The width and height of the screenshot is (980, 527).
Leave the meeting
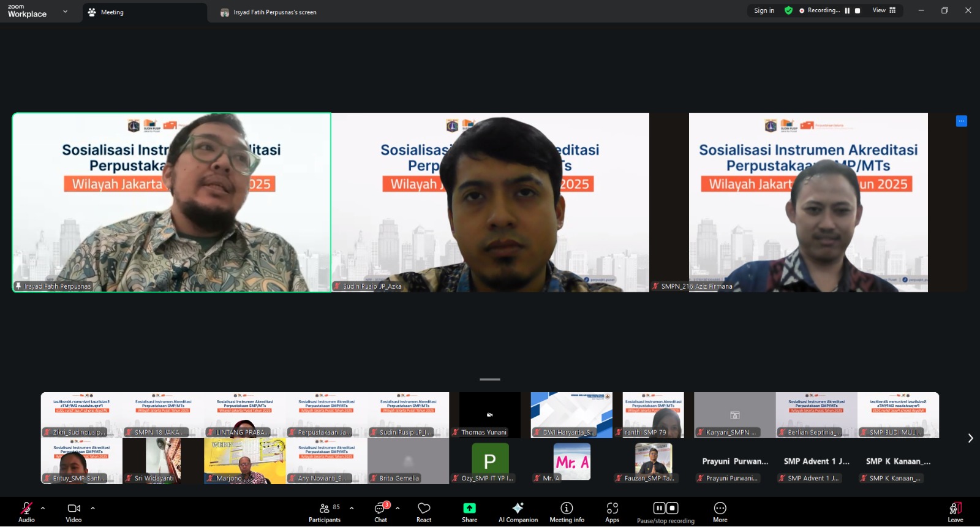click(955, 512)
